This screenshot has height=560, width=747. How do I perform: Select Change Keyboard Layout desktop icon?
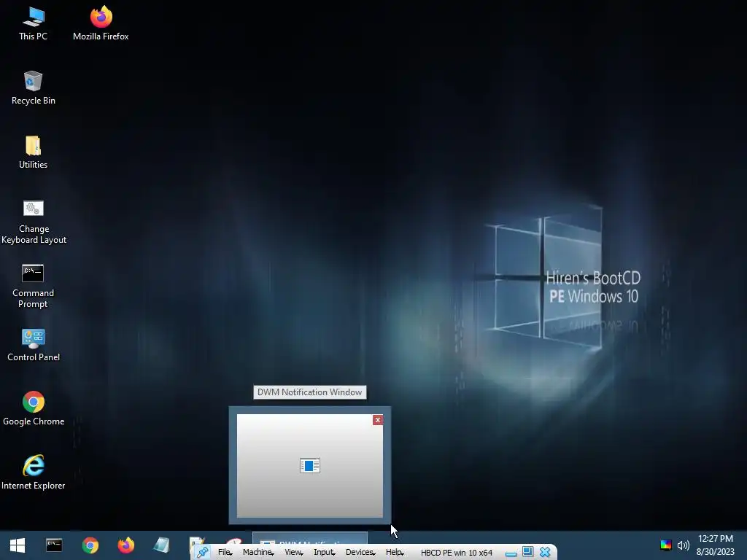point(34,222)
